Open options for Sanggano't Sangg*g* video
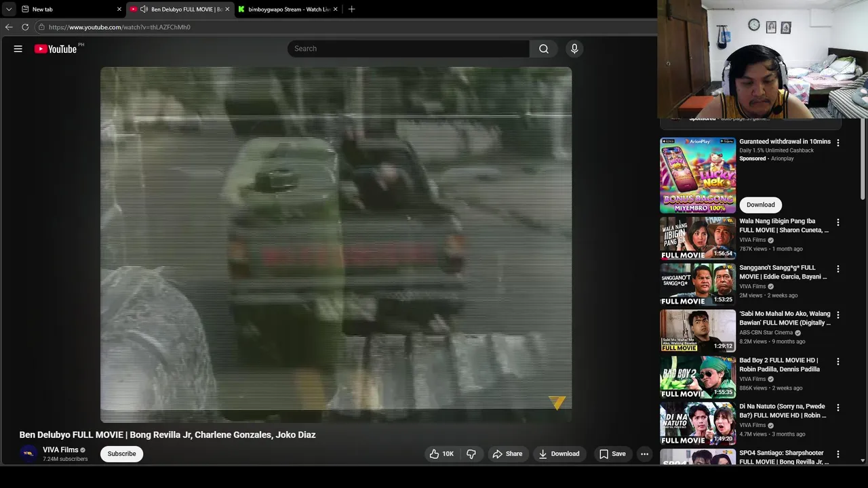Image resolution: width=868 pixels, height=488 pixels. coord(838,269)
